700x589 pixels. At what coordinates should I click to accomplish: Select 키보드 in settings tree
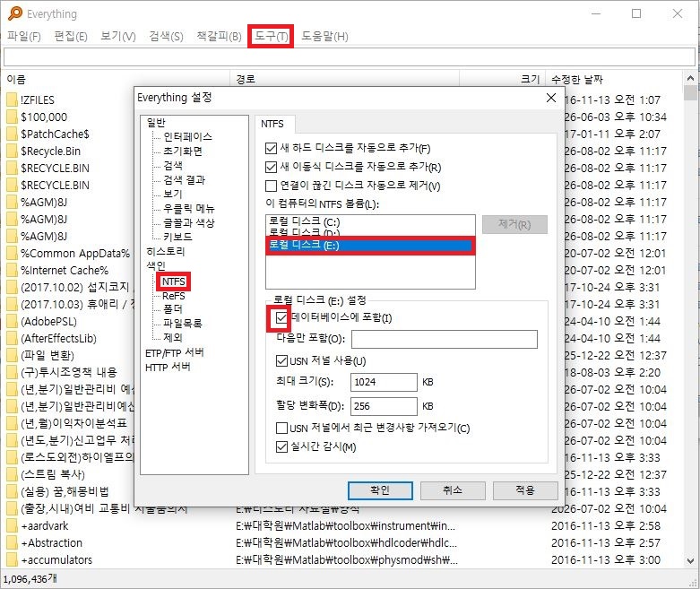point(177,237)
